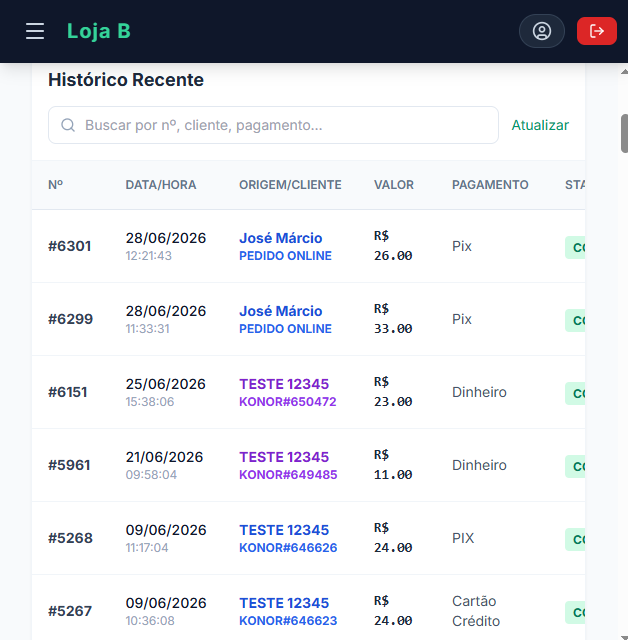This screenshot has height=640, width=628.
Task: Select order number #6151
Action: pos(68,392)
